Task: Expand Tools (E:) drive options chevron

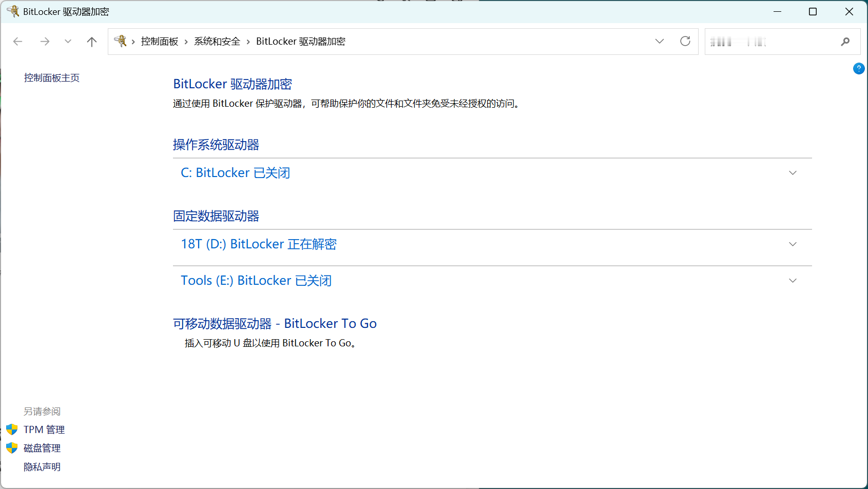Action: pyautogui.click(x=793, y=281)
